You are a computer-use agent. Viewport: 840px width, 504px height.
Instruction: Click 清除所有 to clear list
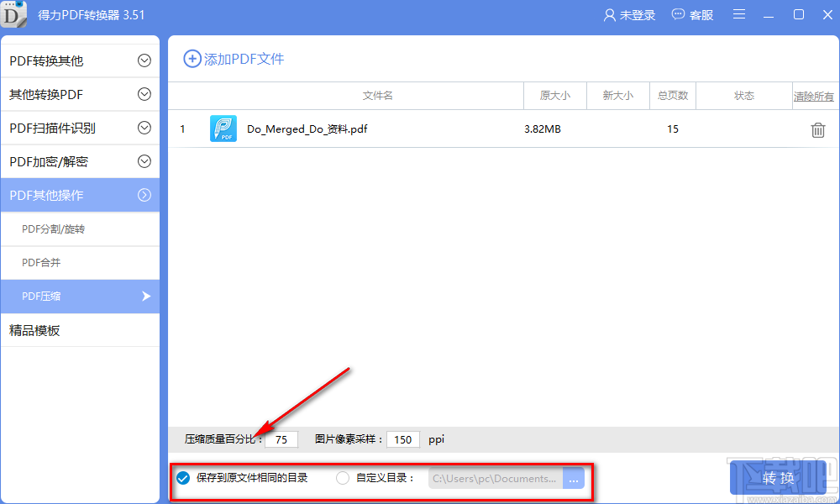[x=814, y=97]
